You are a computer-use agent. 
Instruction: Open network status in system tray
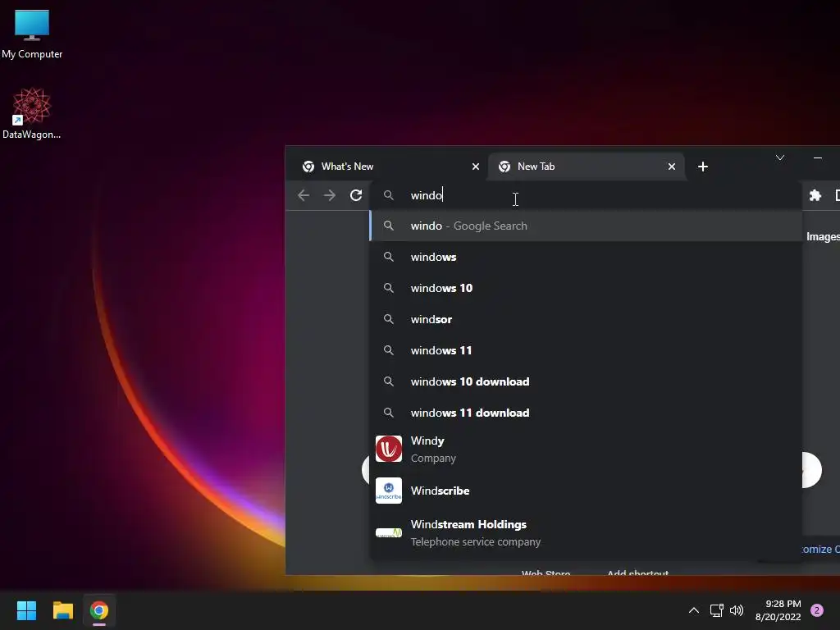point(717,610)
